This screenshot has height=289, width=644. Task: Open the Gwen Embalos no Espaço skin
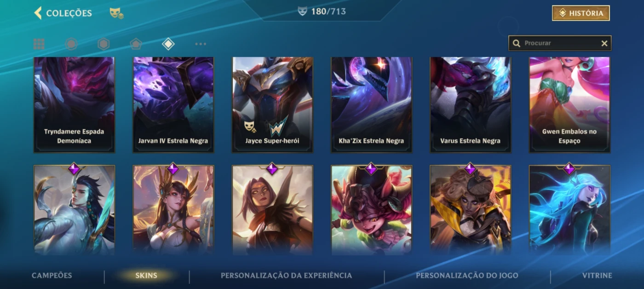tap(569, 104)
